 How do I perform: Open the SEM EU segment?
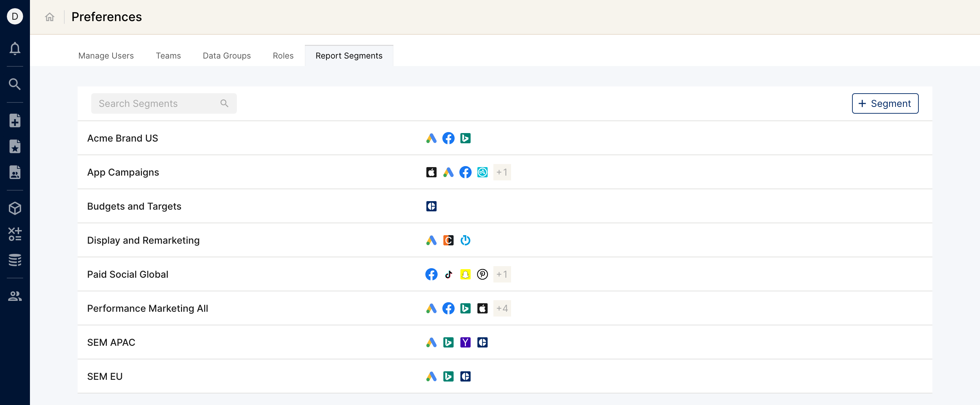[504, 376]
